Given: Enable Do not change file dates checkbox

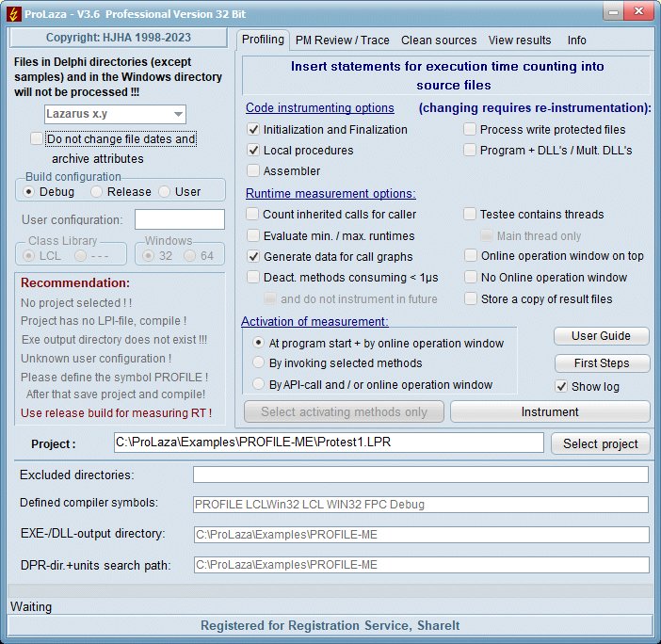Looking at the screenshot, I should tap(37, 138).
